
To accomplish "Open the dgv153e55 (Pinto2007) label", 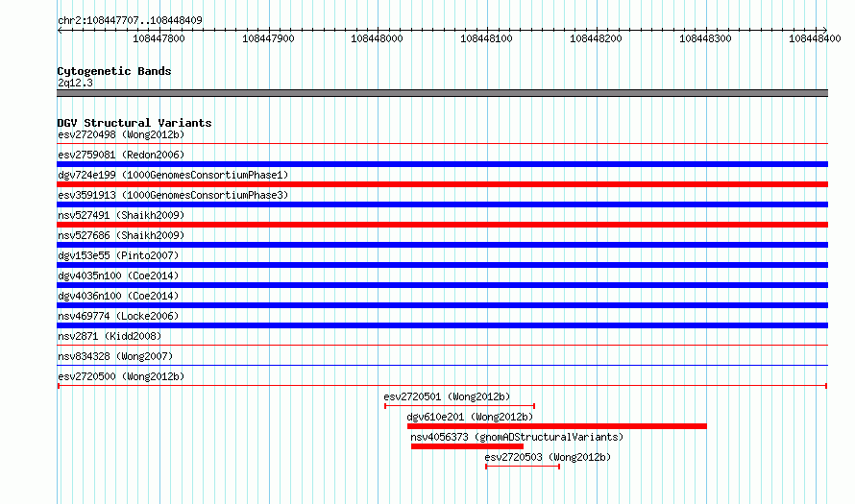I will pos(118,255).
